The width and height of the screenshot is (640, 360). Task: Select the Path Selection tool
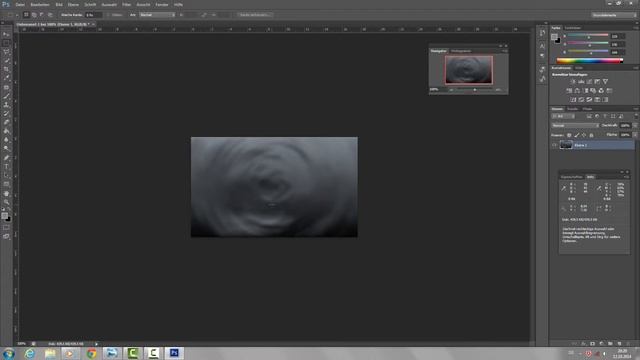click(6, 176)
